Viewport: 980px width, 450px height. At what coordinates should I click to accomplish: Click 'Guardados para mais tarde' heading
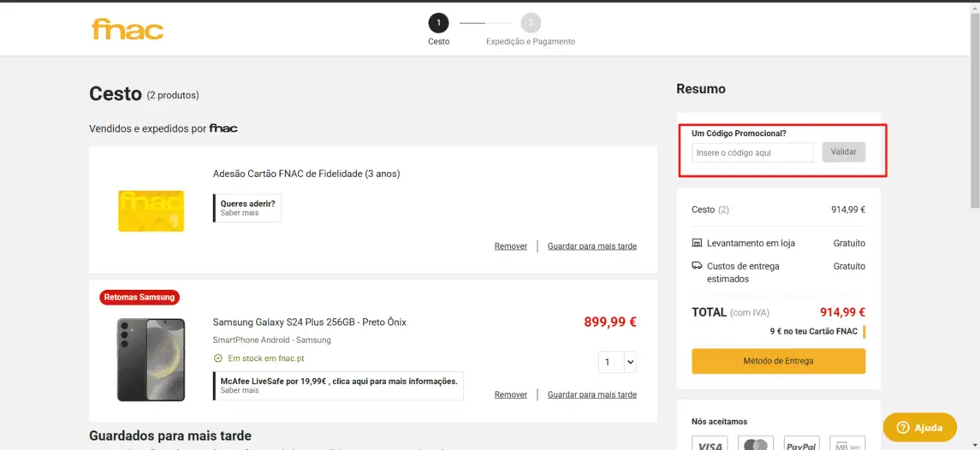(170, 435)
